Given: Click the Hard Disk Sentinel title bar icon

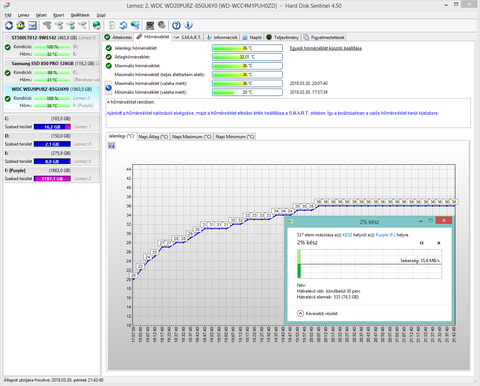Looking at the screenshot, I should 6,5.
